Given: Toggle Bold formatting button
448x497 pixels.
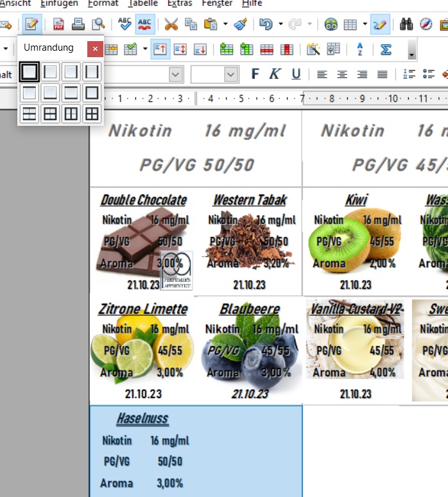Looking at the screenshot, I should [x=255, y=74].
